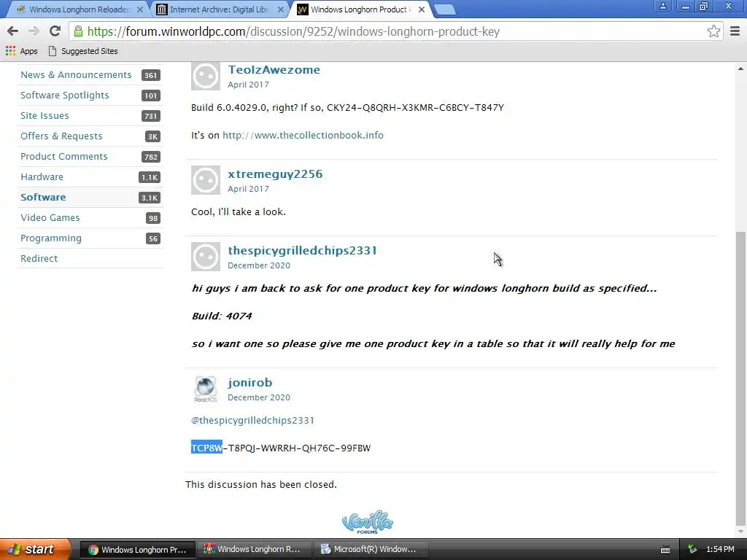Click the network tray icon near clock
Screen dimensions: 747x560
692,550
